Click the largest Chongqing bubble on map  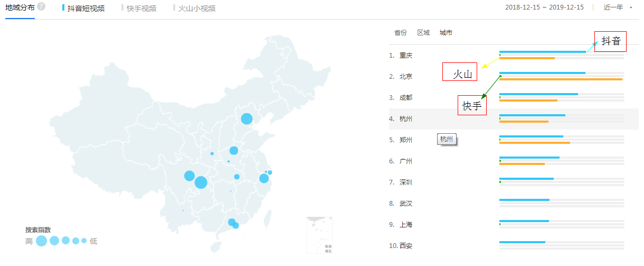[x=201, y=182]
